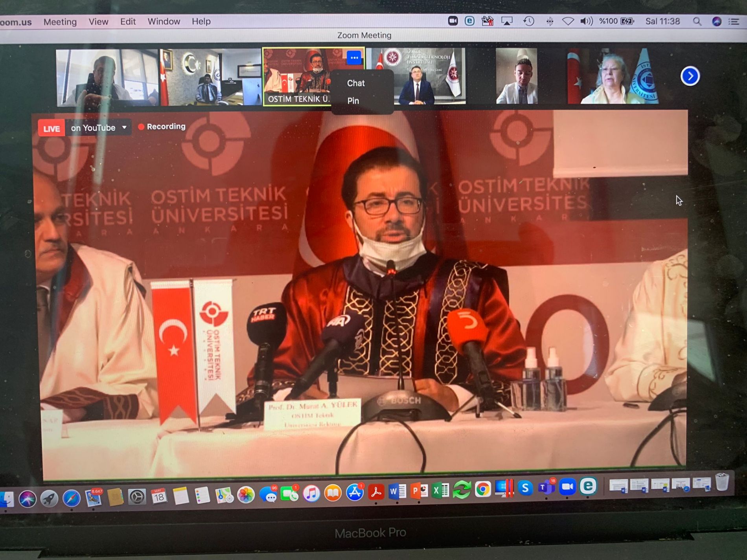Open FaceTime in the Dock
The height and width of the screenshot is (560, 747).
point(290,494)
